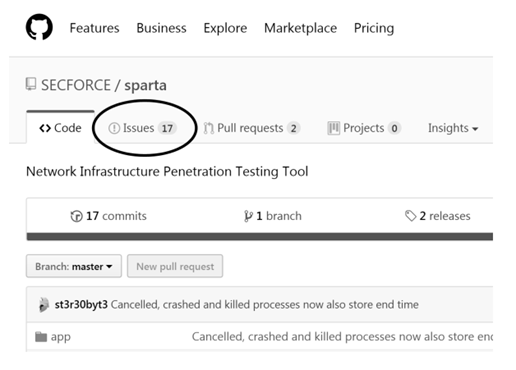Open the SECFORCE owner profile link
This screenshot has width=516, height=370.
coord(76,85)
